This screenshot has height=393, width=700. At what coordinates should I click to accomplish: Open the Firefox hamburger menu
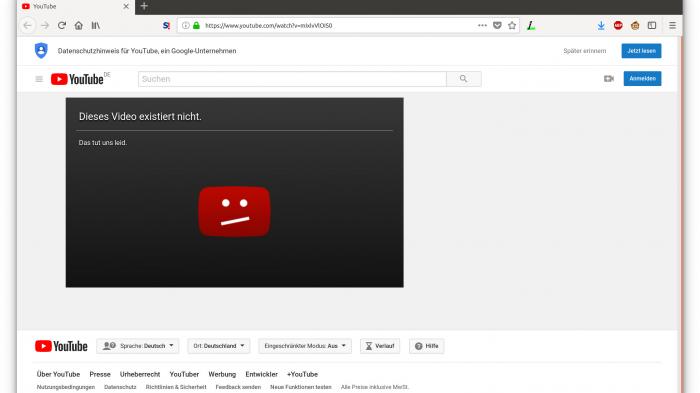(x=672, y=25)
